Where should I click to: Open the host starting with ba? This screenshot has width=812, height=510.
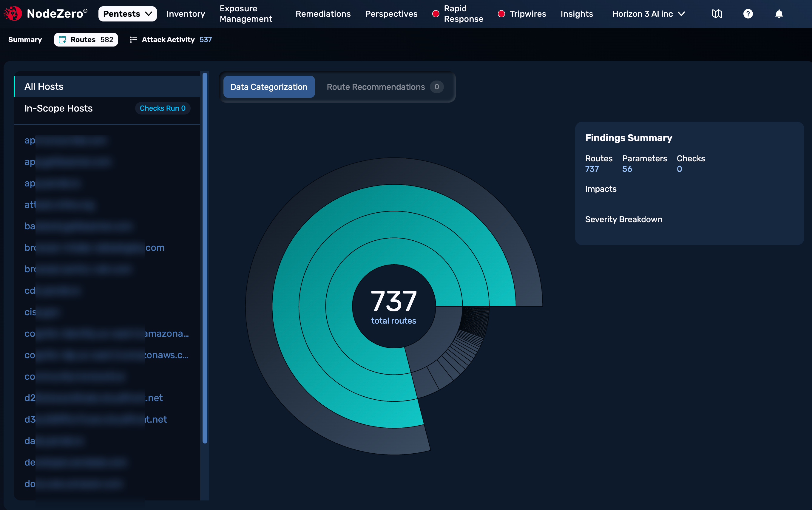pyautogui.click(x=78, y=226)
